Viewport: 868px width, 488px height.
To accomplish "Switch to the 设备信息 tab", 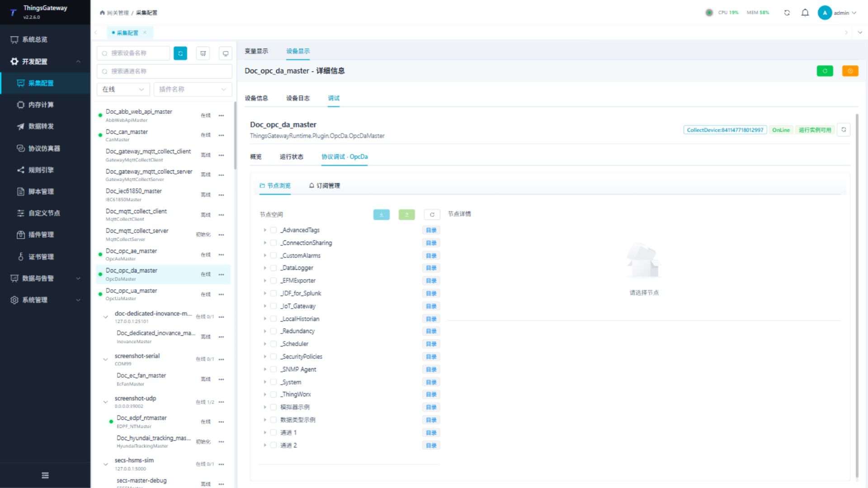I will coord(256,98).
